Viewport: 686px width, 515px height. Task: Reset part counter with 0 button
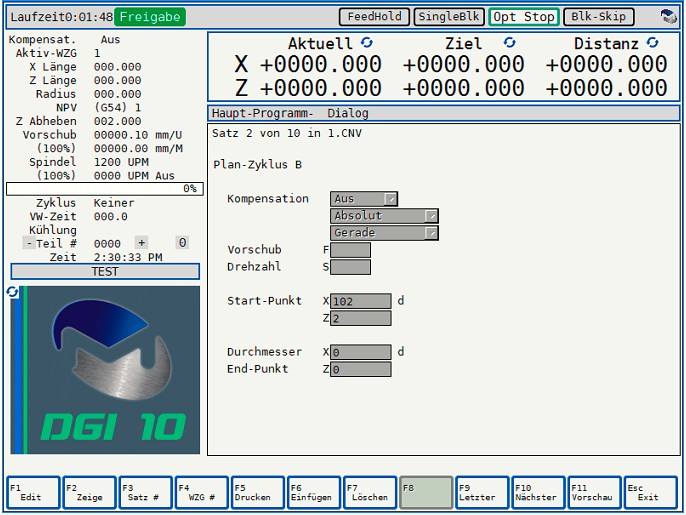click(x=182, y=243)
